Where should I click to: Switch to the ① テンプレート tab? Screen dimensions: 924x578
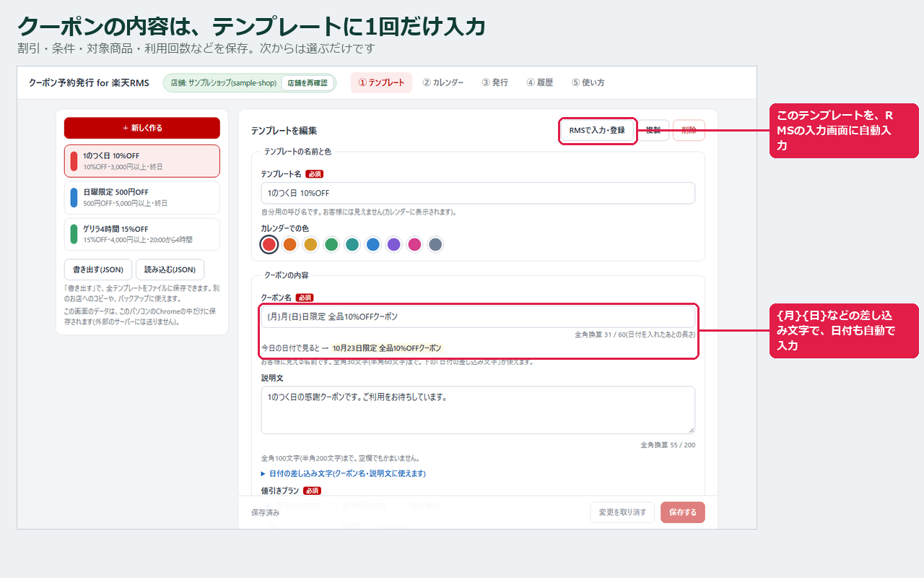pos(381,82)
